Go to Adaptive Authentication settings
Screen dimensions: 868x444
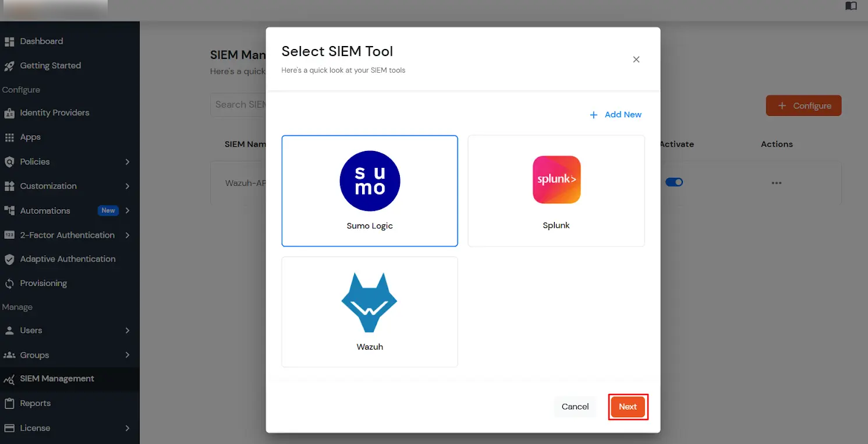click(68, 259)
